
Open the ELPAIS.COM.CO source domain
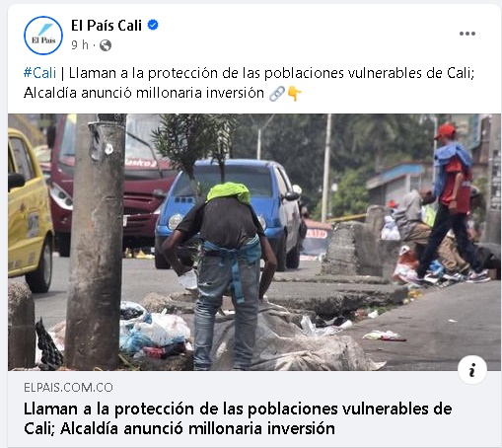[68, 388]
